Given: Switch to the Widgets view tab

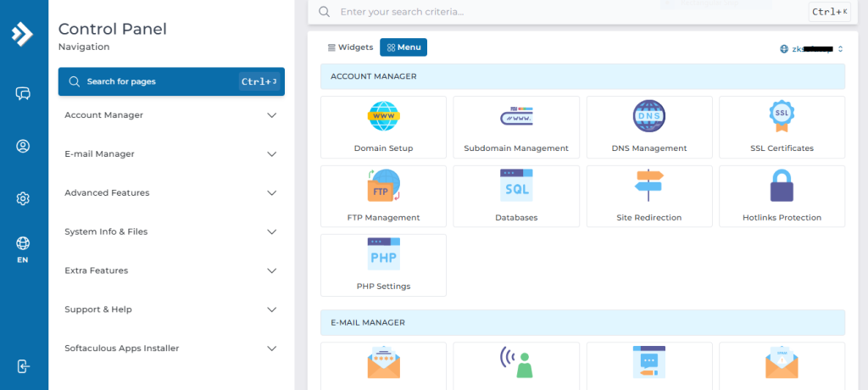Looking at the screenshot, I should pyautogui.click(x=350, y=47).
